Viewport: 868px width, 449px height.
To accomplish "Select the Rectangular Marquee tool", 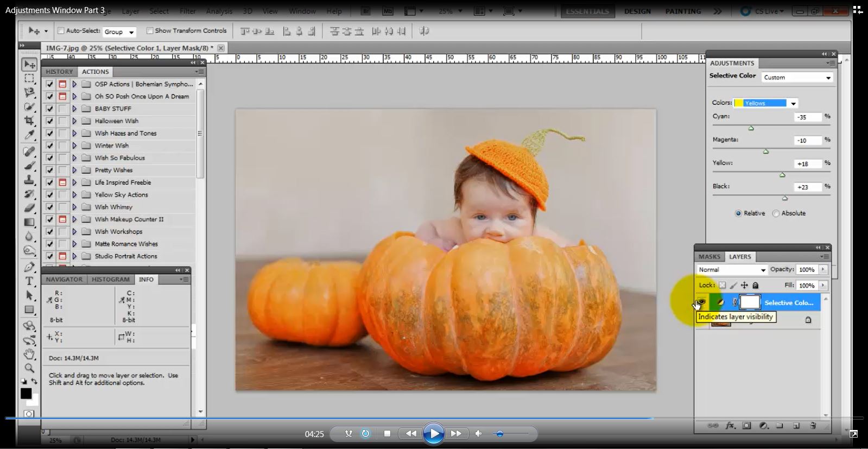I will point(29,79).
